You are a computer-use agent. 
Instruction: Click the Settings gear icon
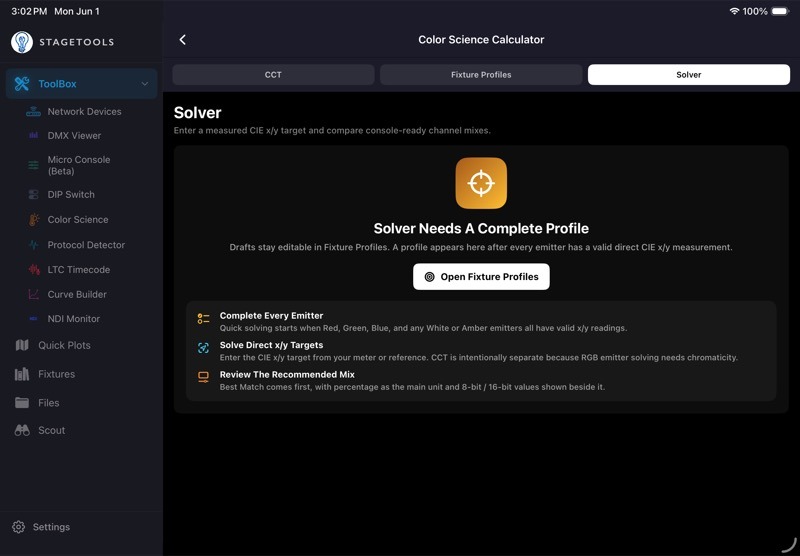click(18, 527)
